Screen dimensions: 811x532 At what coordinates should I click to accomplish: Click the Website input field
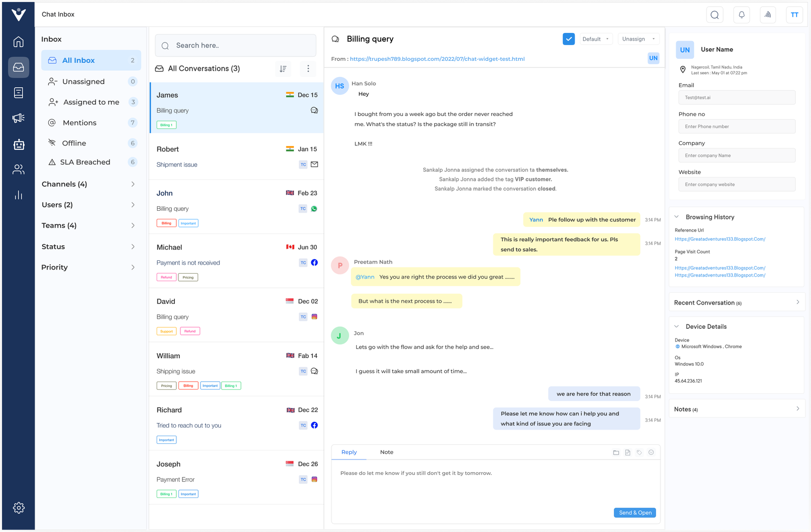click(x=737, y=184)
